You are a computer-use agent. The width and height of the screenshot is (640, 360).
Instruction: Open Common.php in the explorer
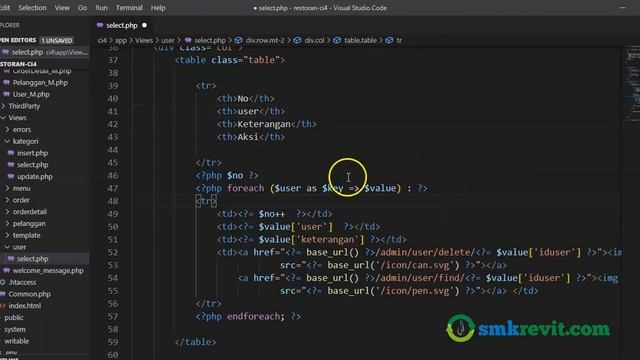coord(29,294)
